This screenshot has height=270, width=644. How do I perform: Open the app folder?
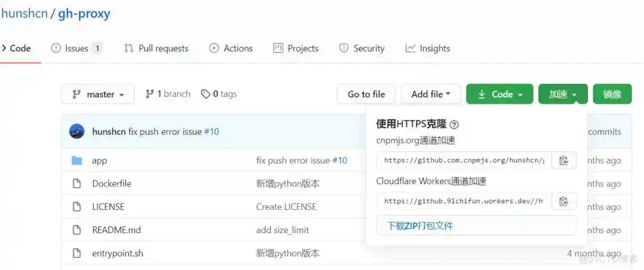100,160
